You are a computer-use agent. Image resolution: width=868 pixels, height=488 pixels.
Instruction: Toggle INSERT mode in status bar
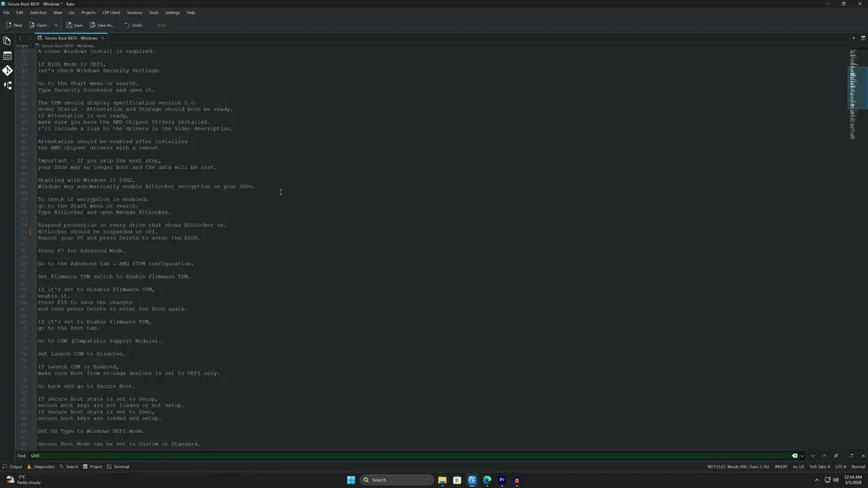pos(781,466)
